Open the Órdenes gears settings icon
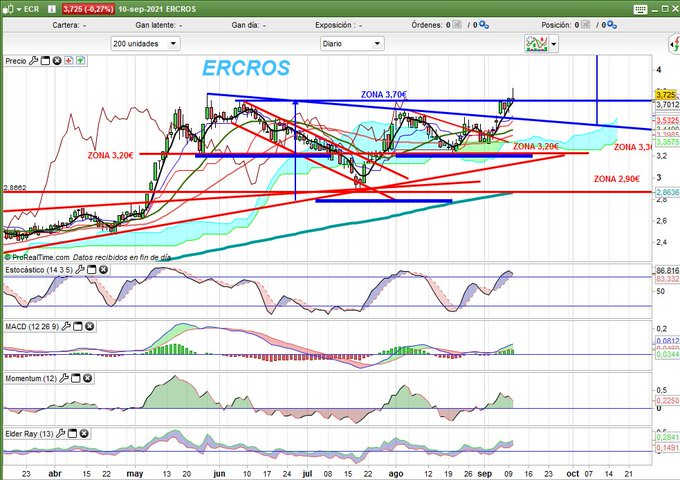The height and width of the screenshot is (480, 680). [x=484, y=25]
